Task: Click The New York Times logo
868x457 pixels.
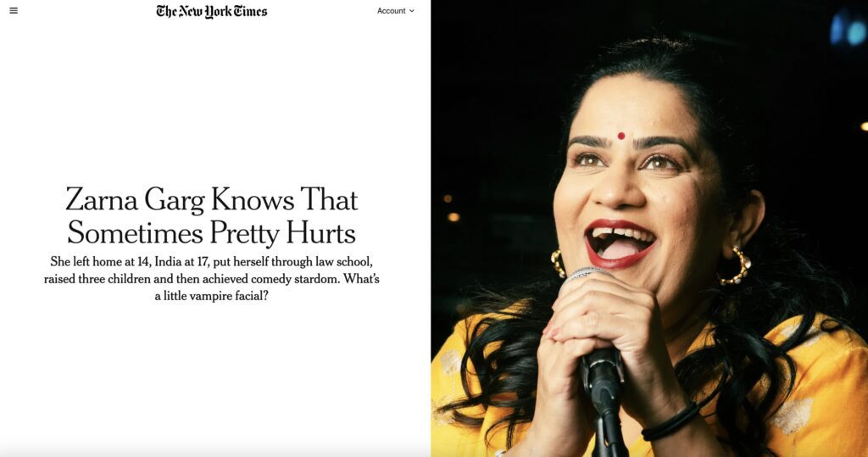Action: pos(211,11)
